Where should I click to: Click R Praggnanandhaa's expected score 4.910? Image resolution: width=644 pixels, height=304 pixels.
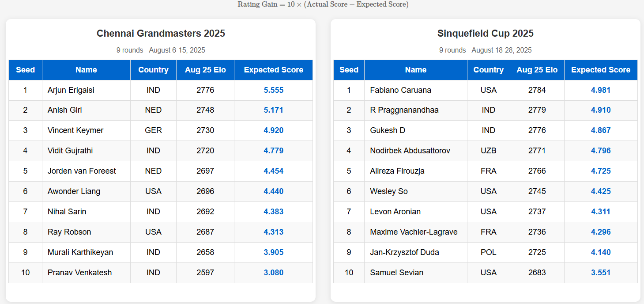click(600, 110)
